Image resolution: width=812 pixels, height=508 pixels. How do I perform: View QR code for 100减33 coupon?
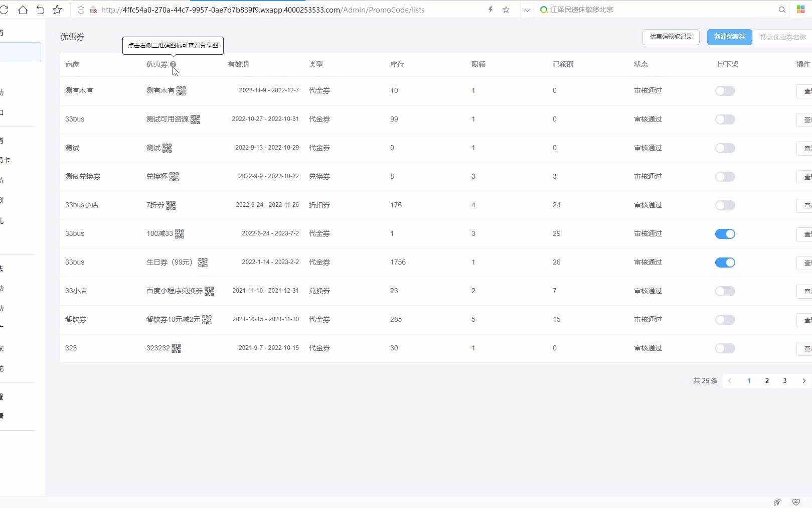click(180, 234)
